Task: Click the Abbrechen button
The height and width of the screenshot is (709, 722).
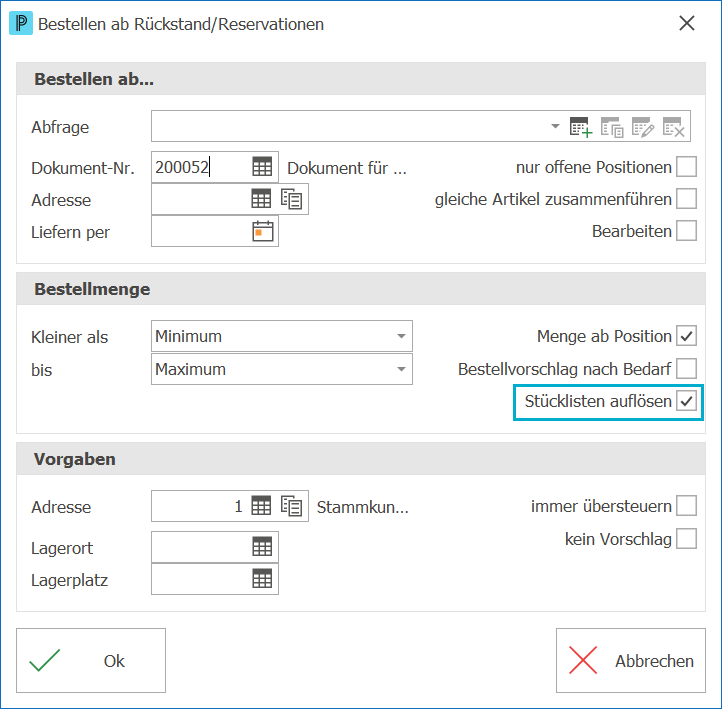Action: pyautogui.click(x=630, y=660)
